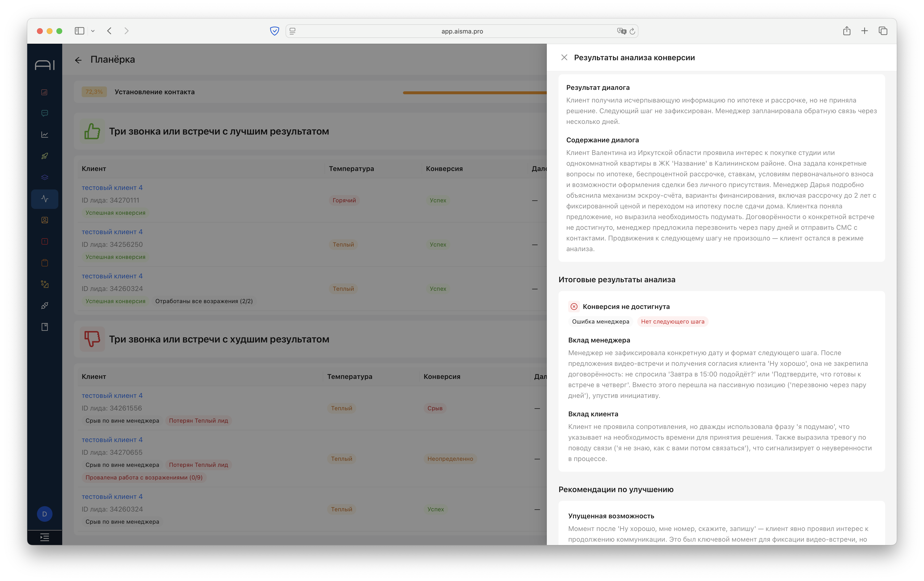
Task: Open the page settings icon in the address bar
Action: pos(292,31)
